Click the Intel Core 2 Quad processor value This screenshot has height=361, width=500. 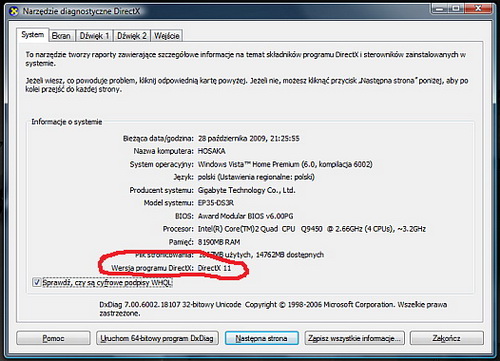pos(312,229)
